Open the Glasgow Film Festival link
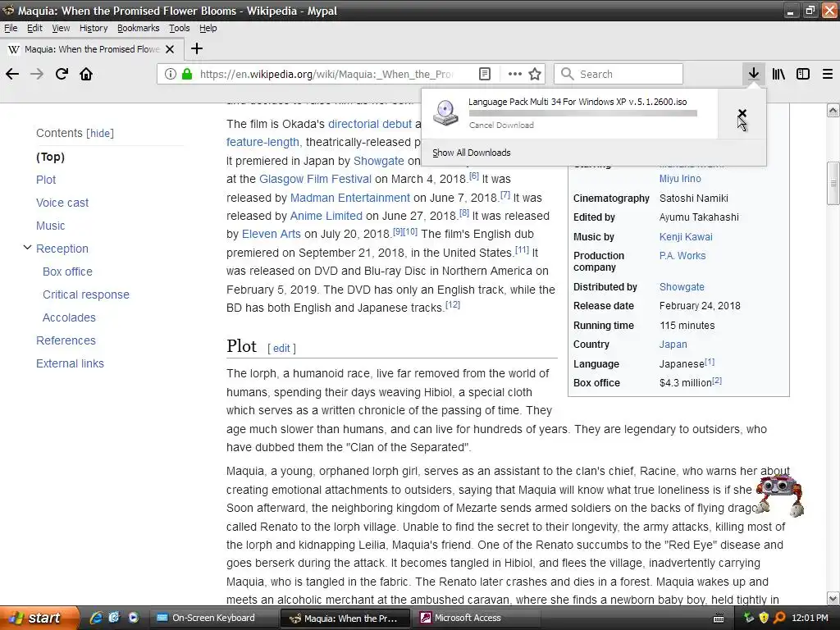The height and width of the screenshot is (630, 840). tap(315, 180)
